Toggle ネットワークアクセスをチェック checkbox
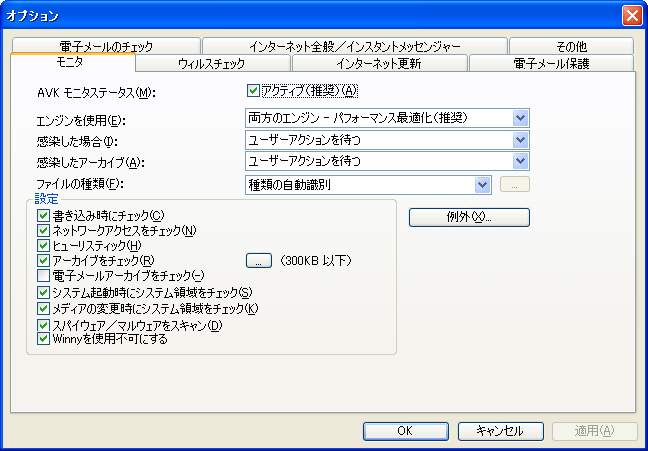The width and height of the screenshot is (648, 451). click(43, 230)
